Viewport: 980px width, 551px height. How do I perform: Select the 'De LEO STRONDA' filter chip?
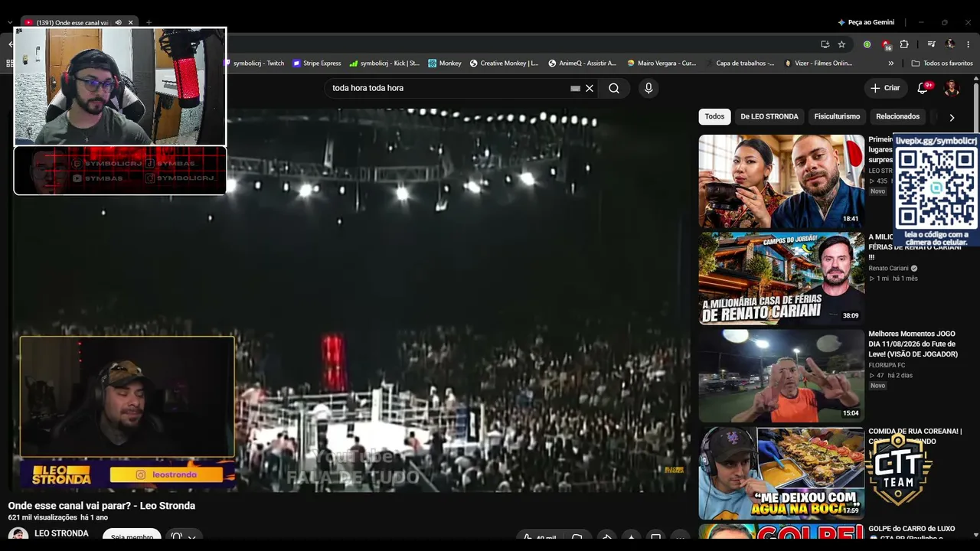click(x=769, y=116)
